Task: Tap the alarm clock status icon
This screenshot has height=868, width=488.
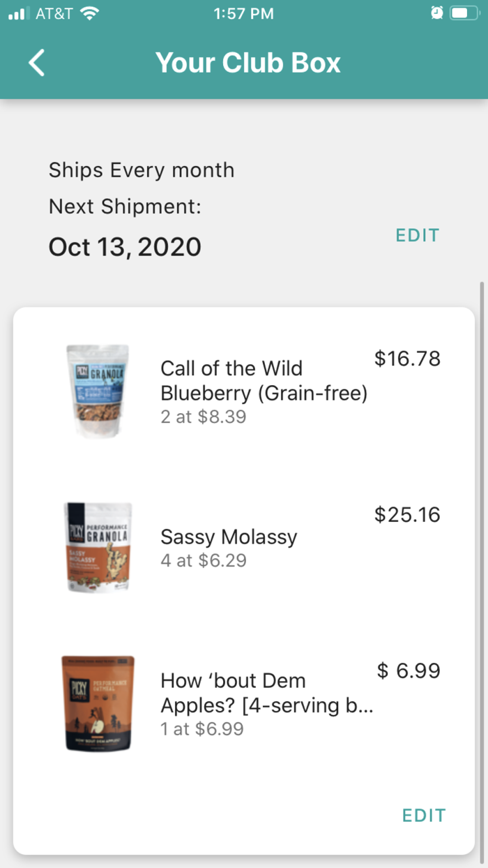Action: 437,13
